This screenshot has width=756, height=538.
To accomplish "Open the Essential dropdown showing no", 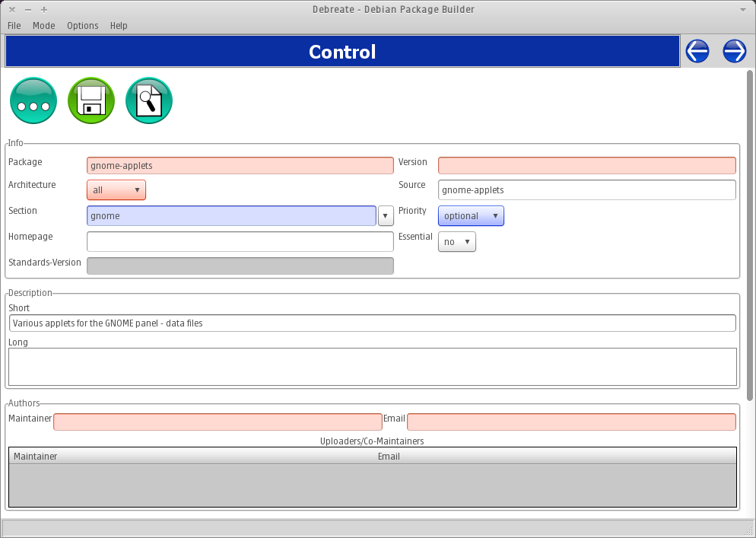I will [x=456, y=242].
